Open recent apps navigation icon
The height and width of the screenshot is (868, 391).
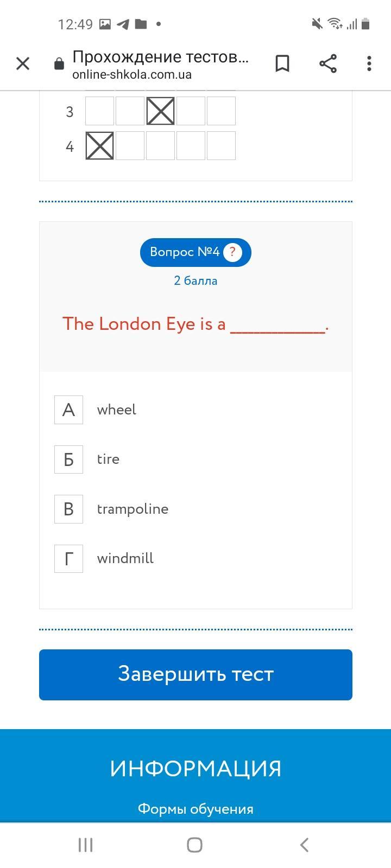[85, 845]
